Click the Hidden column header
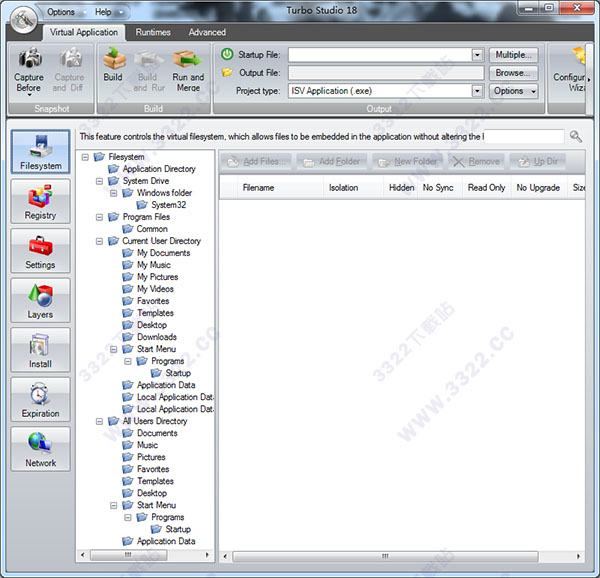The image size is (600, 578). pyautogui.click(x=400, y=187)
